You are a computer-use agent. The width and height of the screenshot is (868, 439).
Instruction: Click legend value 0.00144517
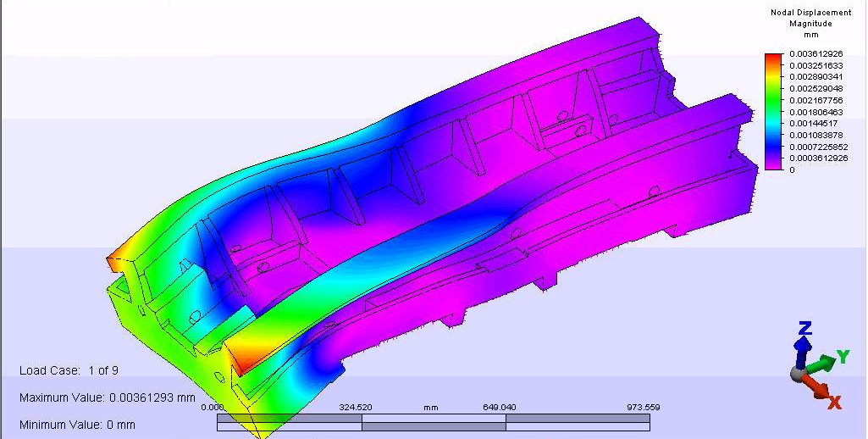pos(811,123)
